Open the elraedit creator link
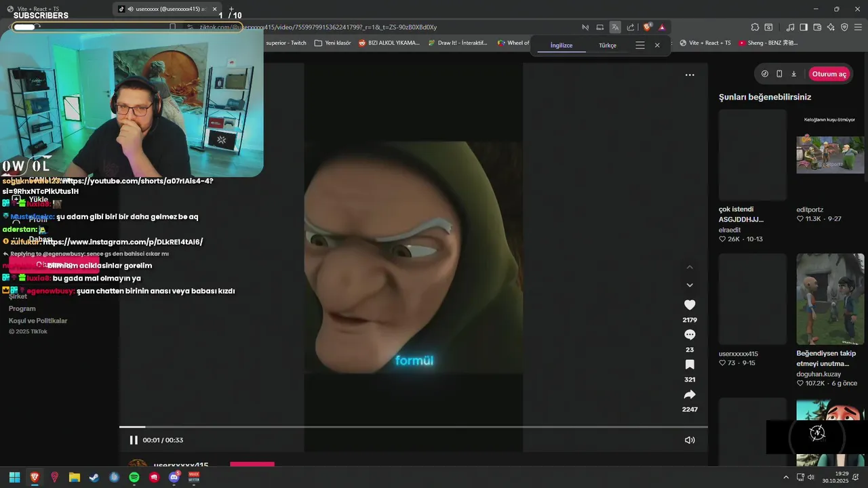This screenshot has width=868, height=488. (730, 230)
